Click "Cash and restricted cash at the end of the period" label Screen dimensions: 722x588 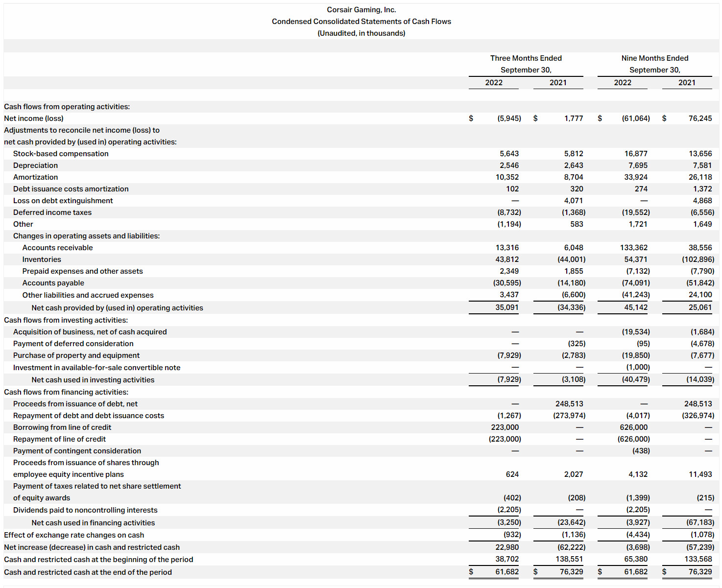(88, 572)
